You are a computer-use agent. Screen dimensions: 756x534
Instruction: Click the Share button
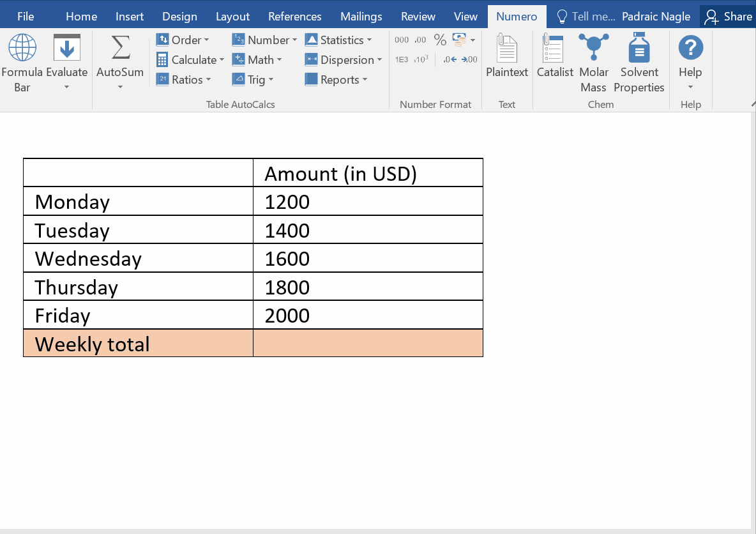tap(728, 17)
